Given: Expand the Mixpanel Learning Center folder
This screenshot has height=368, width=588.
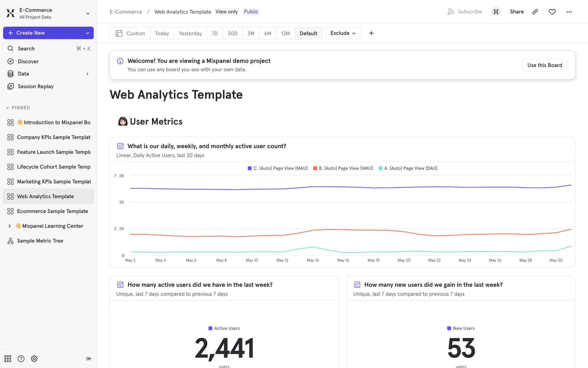Looking at the screenshot, I should click(9, 226).
